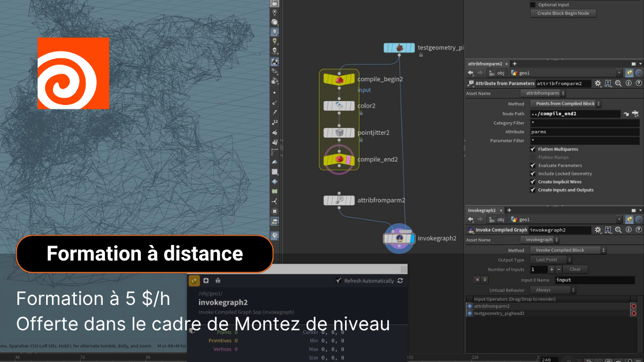Image resolution: width=644 pixels, height=362 pixels.
Task: Toggle the Create Implicit Wires checkbox
Action: pyautogui.click(x=533, y=182)
